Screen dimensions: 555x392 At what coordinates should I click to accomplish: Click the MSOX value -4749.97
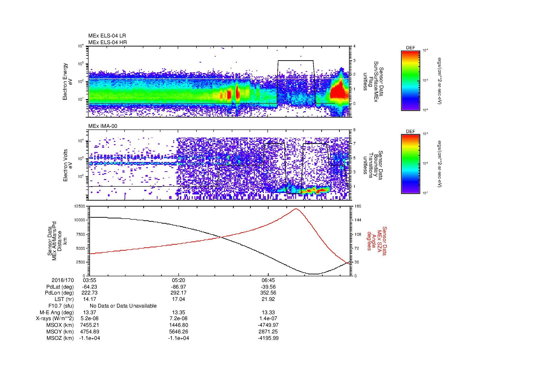tap(268, 325)
